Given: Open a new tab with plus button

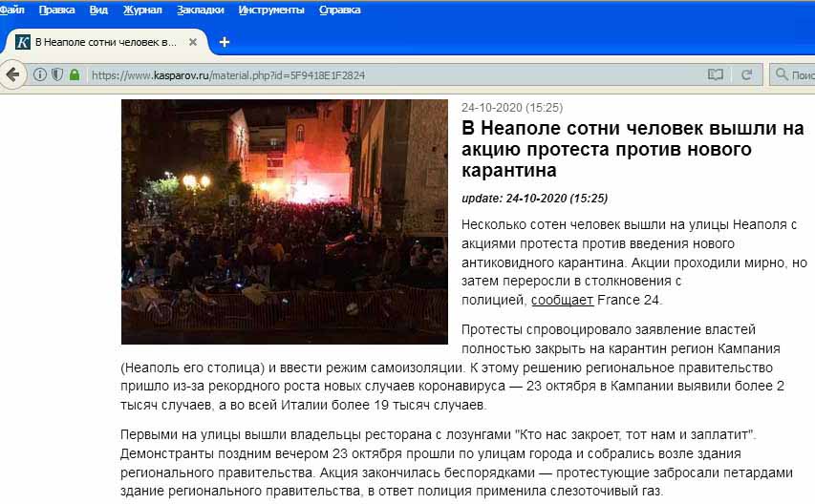Looking at the screenshot, I should 224,42.
